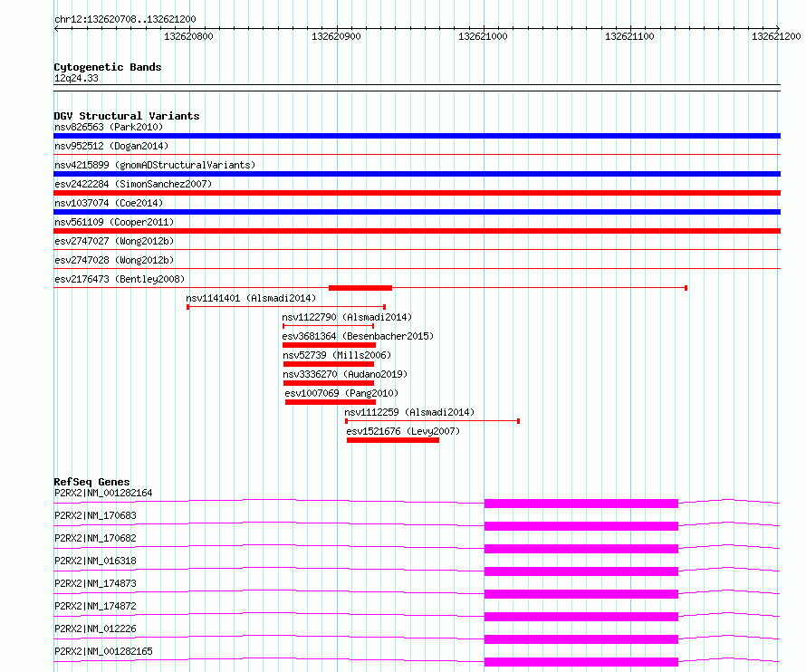Image resolution: width=806 pixels, height=672 pixels.
Task: Click the nsv1122790 (Alsmadi2014) label
Action: [x=347, y=317]
